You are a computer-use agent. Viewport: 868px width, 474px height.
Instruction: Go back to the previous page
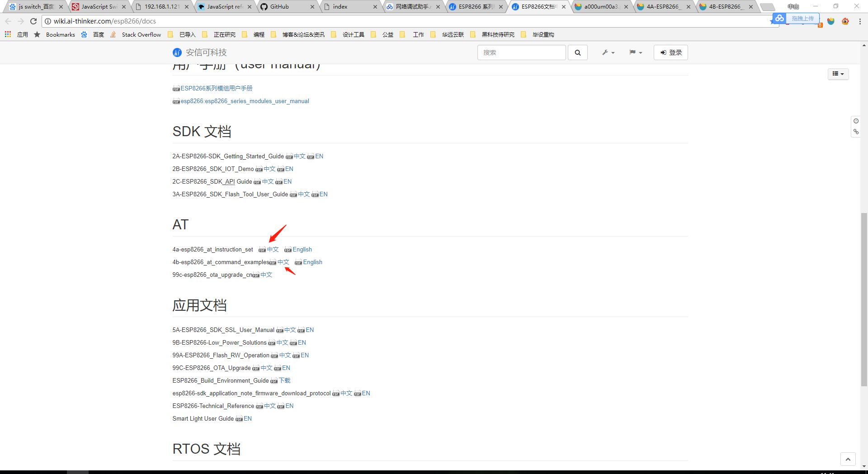coord(8,21)
